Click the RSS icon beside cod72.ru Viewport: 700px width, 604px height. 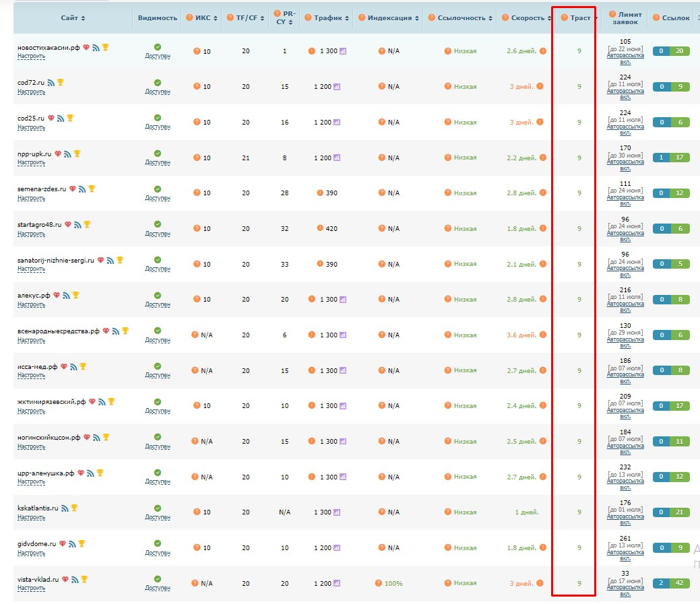(51, 83)
